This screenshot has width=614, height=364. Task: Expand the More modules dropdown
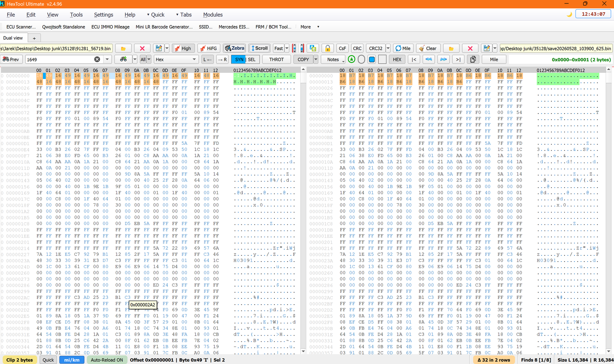coord(310,27)
